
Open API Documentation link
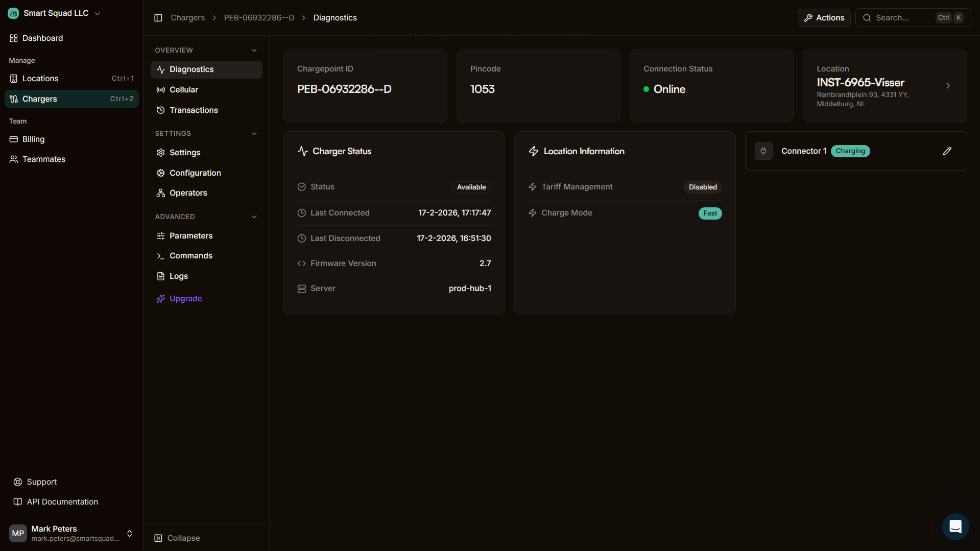pos(62,501)
